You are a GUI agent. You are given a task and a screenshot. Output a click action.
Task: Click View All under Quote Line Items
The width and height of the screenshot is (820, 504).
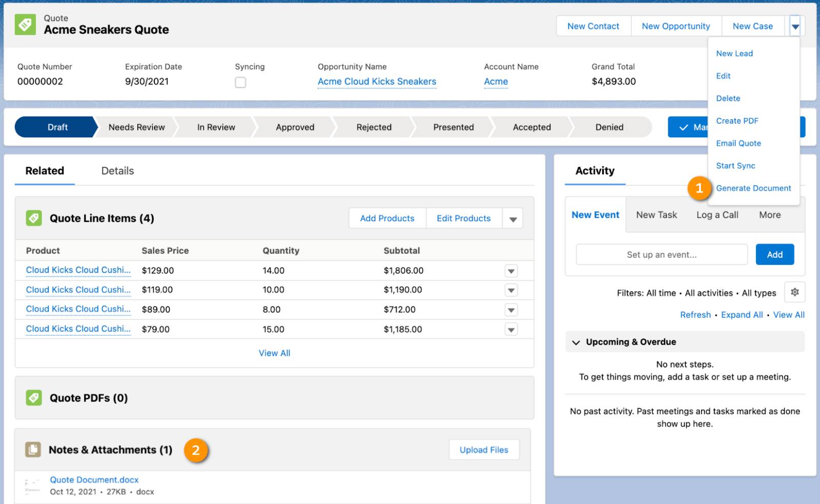pos(274,353)
